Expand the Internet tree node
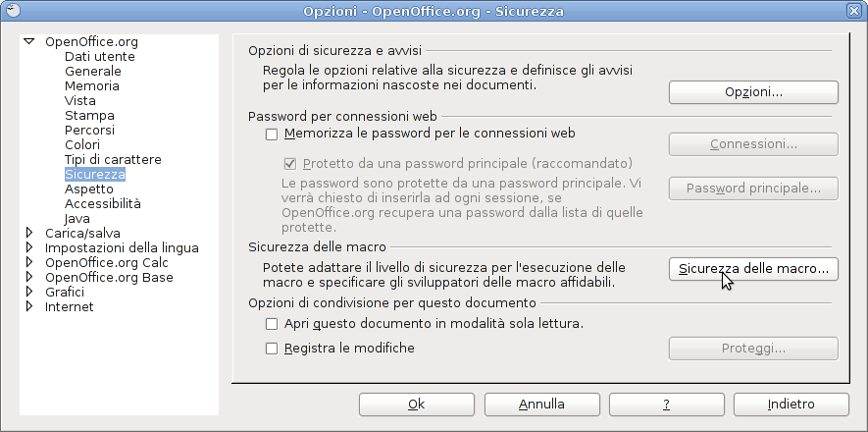Screen dimensions: 868x432 [29, 306]
